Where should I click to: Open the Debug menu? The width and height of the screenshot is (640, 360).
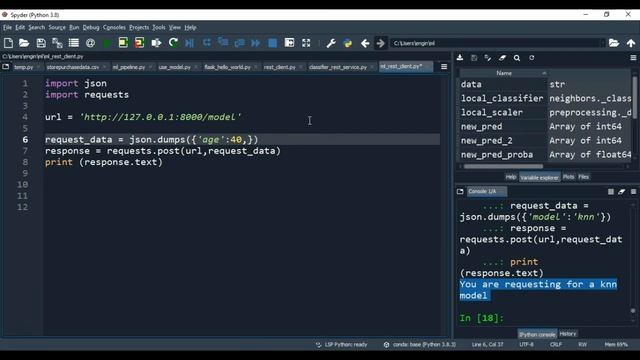click(x=91, y=27)
